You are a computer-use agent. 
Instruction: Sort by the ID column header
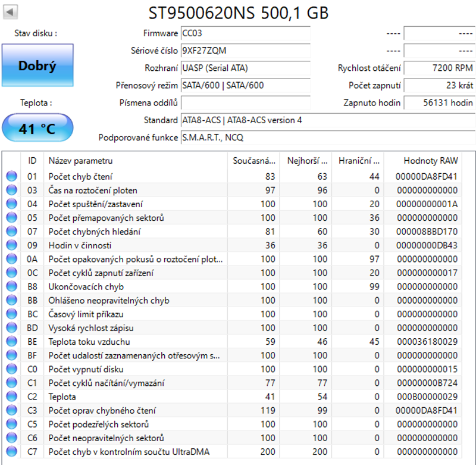[32, 161]
